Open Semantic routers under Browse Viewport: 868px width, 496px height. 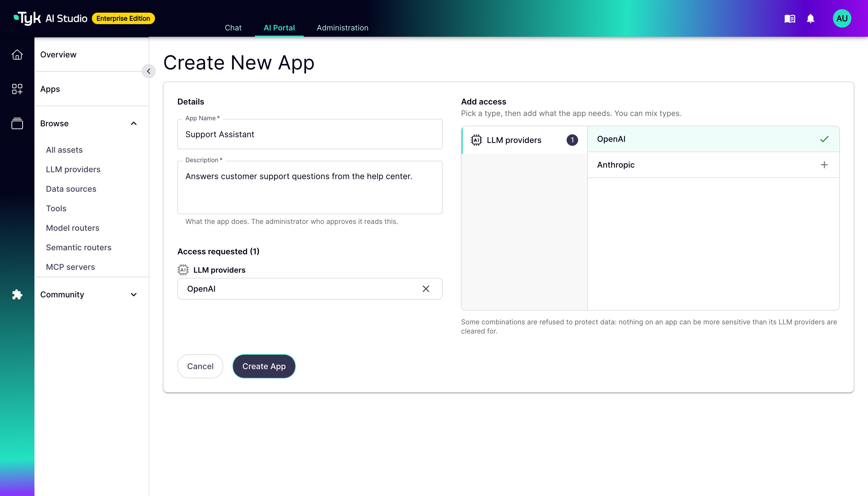(x=79, y=247)
